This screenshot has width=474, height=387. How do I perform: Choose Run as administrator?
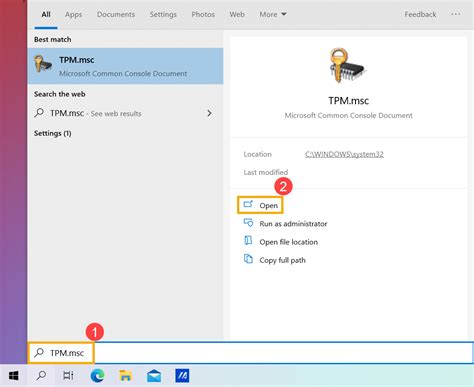(x=285, y=224)
